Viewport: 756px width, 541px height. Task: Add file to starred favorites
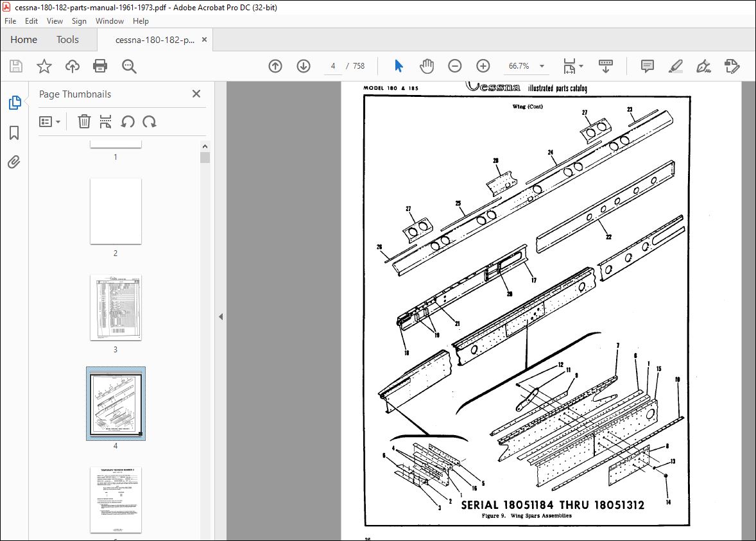pyautogui.click(x=44, y=66)
